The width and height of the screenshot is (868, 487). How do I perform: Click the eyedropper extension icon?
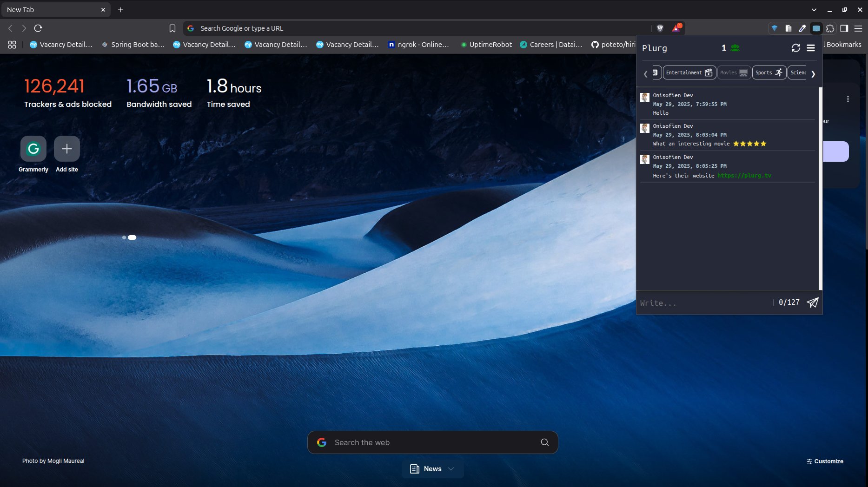(x=802, y=28)
